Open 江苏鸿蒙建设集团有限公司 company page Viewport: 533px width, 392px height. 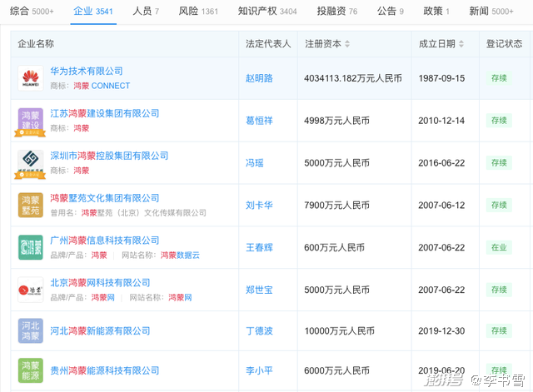point(105,113)
